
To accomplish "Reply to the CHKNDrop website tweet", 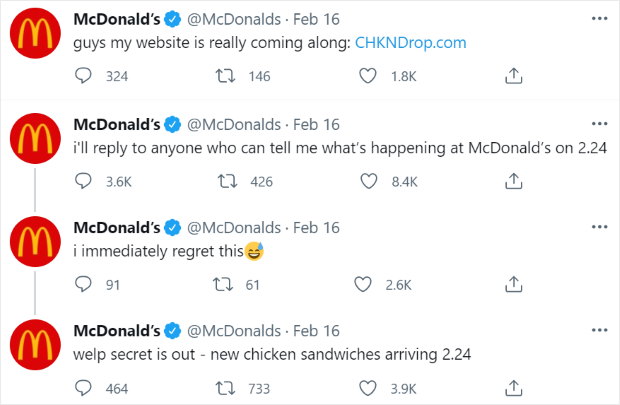I will (x=84, y=76).
